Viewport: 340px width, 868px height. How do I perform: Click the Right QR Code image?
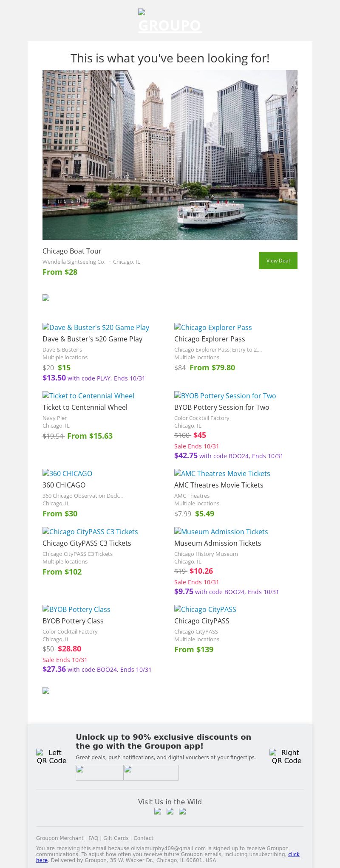[286, 756]
